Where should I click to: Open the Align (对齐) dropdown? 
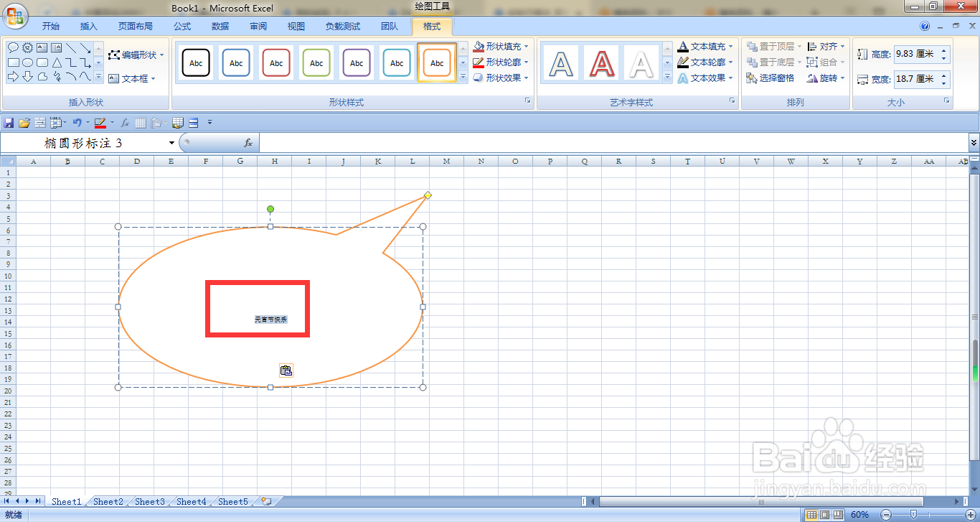[826, 47]
